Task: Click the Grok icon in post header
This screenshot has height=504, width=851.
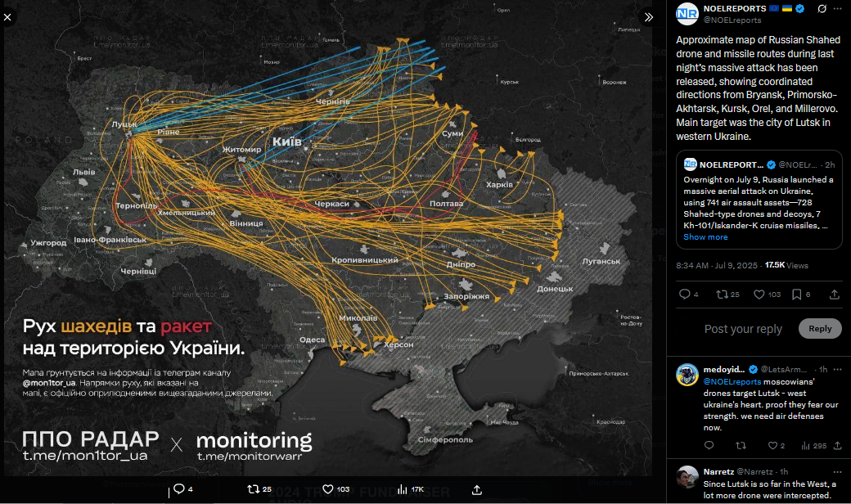Action: click(822, 9)
